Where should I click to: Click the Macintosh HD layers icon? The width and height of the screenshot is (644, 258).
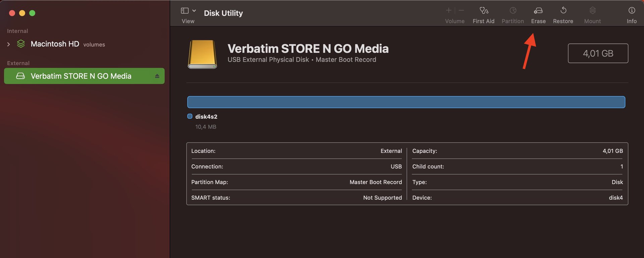21,44
